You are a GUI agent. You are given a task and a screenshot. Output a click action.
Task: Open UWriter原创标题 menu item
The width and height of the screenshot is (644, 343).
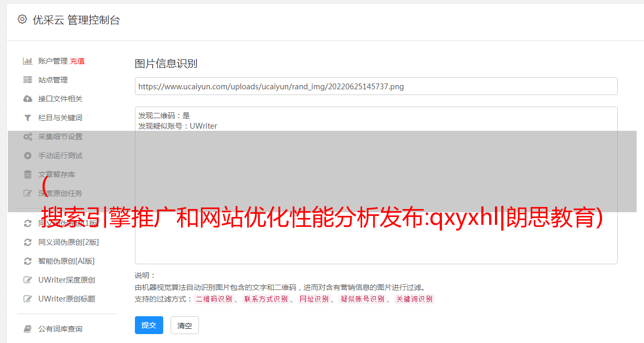tap(67, 299)
